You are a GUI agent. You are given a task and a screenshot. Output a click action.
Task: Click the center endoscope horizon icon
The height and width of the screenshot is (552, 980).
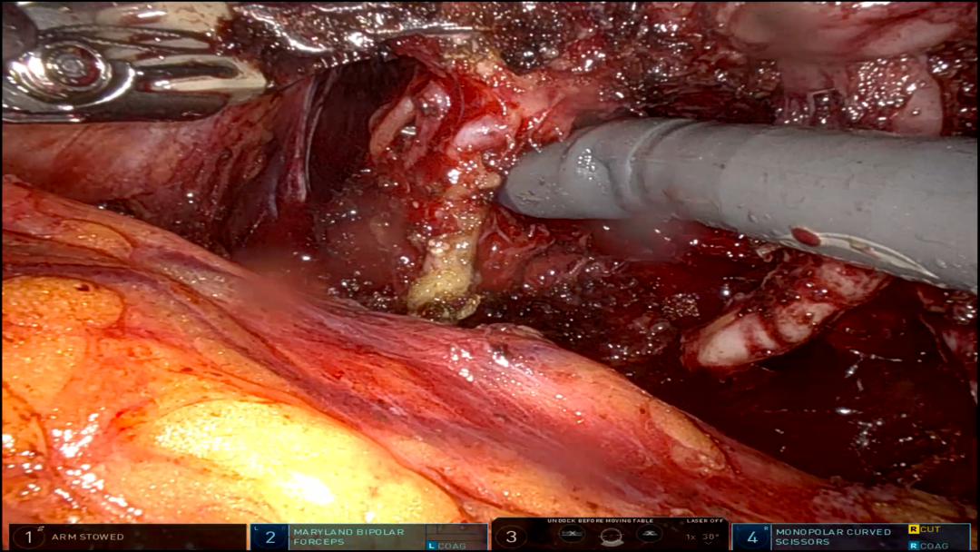pyautogui.click(x=611, y=537)
